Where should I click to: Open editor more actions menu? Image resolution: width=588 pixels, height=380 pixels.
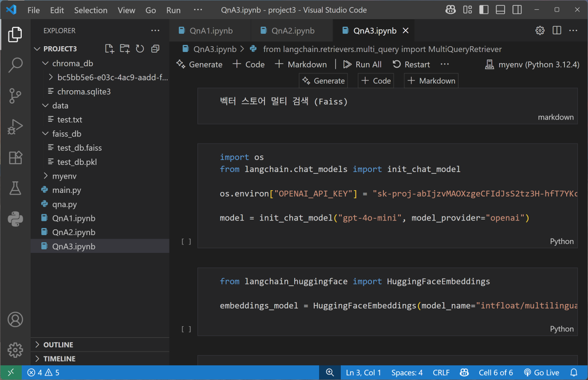[574, 31]
